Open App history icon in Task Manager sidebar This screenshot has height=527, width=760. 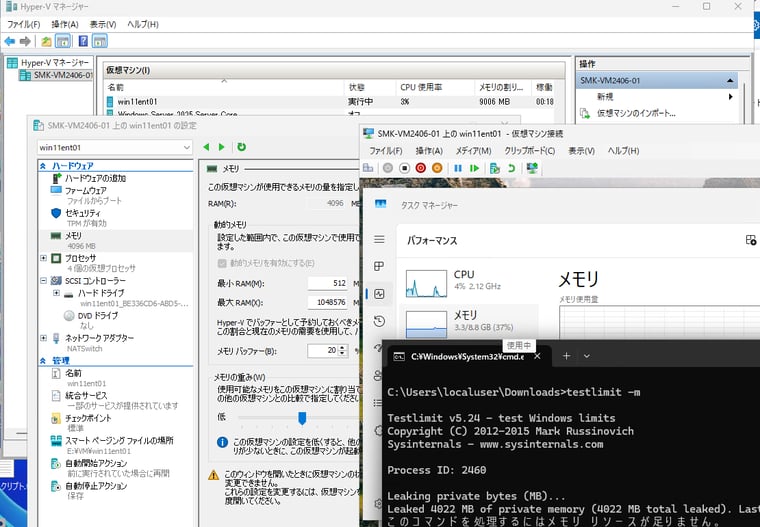[x=379, y=321]
